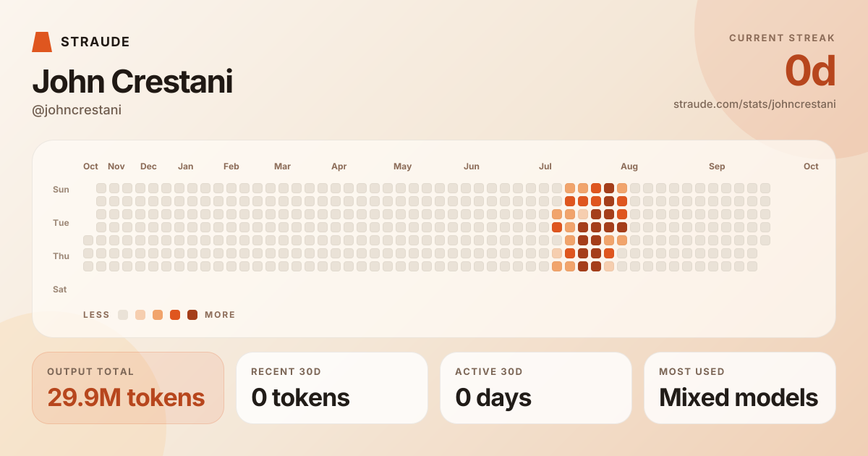Click the Sep month label on heatmap
868x456 pixels.
717,166
